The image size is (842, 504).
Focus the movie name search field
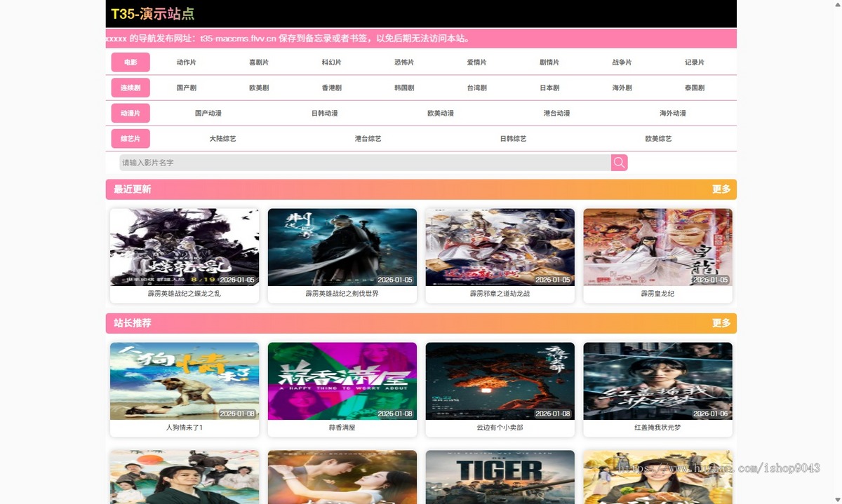click(365, 163)
